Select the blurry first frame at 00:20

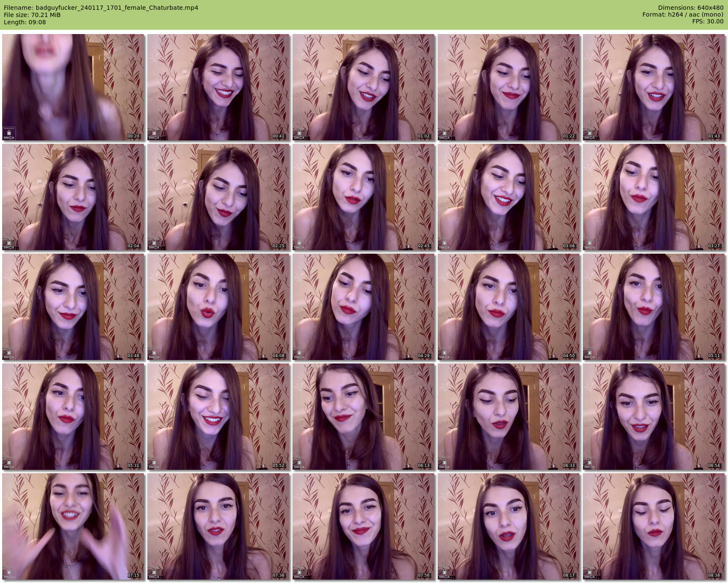(x=73, y=87)
